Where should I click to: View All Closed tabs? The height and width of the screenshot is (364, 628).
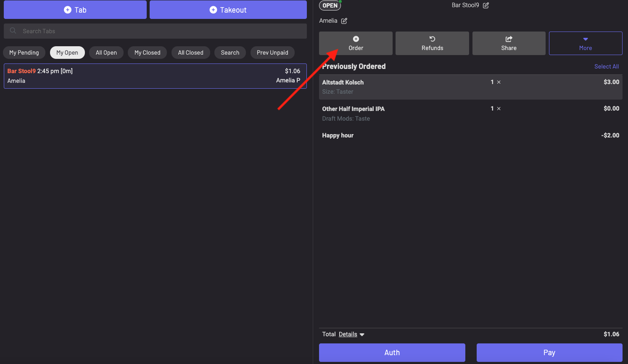point(190,53)
